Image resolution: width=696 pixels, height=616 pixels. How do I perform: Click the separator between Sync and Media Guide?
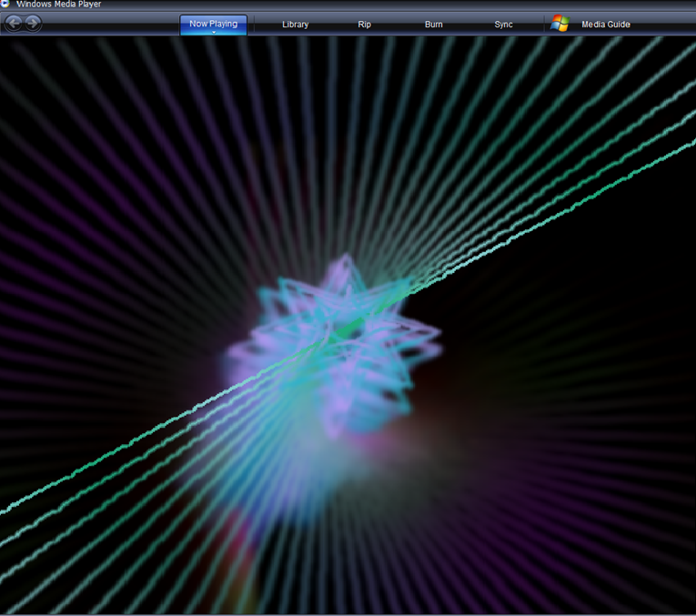(543, 25)
